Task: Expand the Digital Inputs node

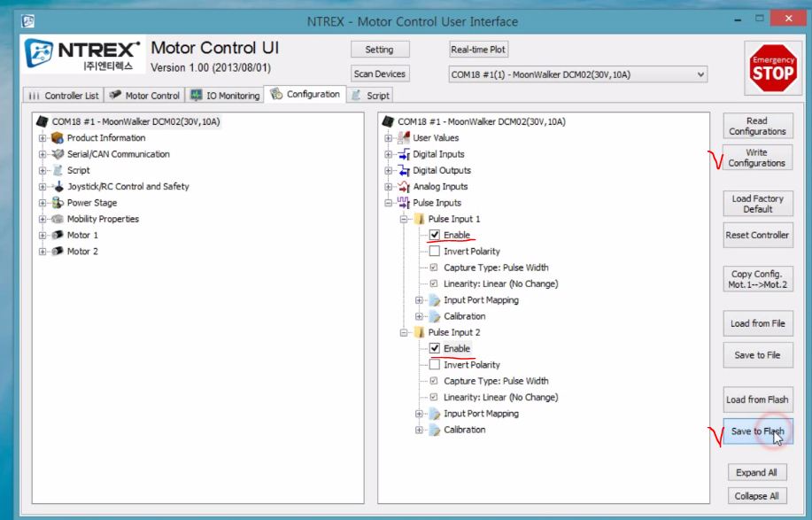Action: pos(388,154)
